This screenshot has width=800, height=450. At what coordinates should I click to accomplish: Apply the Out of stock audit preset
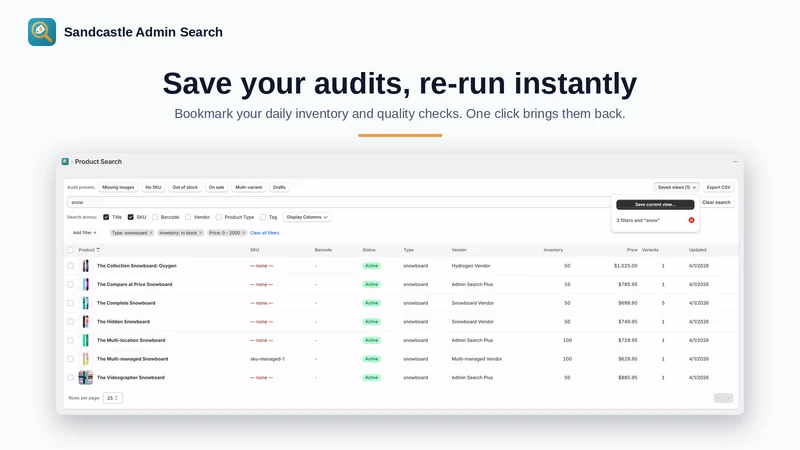point(185,187)
